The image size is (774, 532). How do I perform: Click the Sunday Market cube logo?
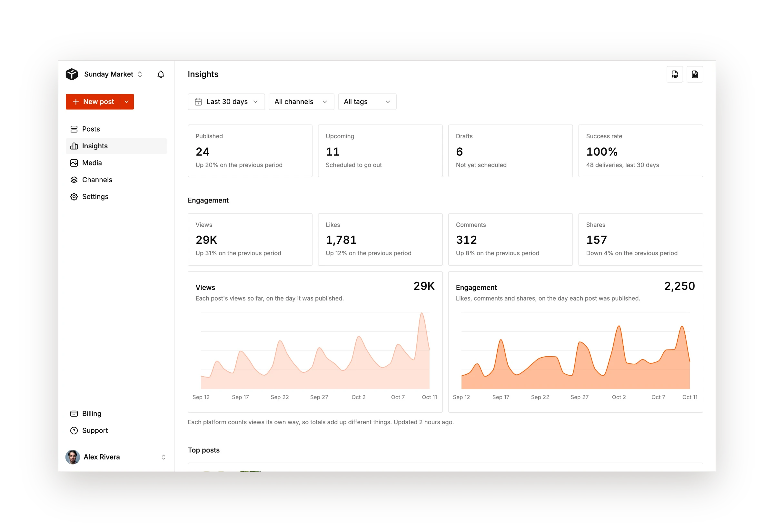click(x=72, y=74)
